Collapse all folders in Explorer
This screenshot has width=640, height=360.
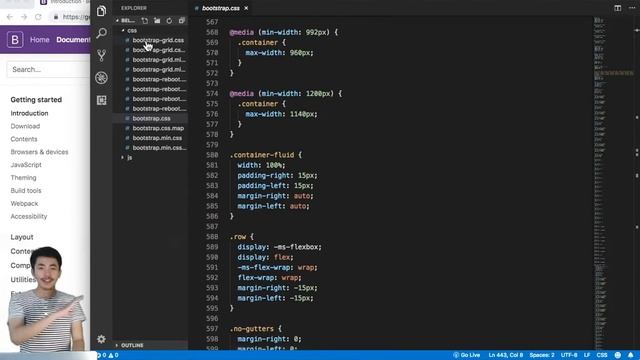[x=182, y=20]
